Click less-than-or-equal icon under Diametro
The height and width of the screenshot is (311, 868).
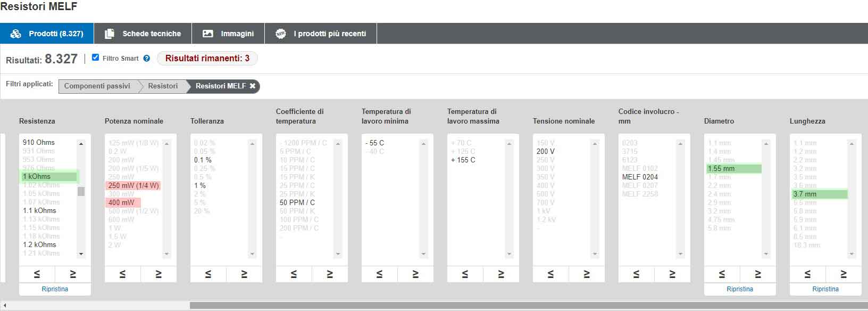(x=722, y=274)
